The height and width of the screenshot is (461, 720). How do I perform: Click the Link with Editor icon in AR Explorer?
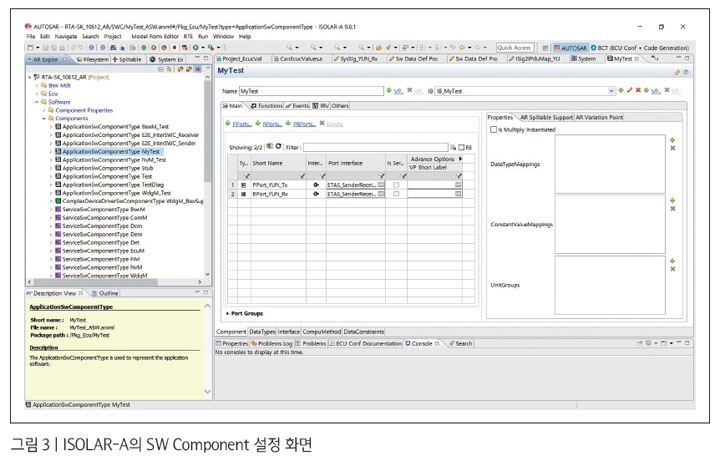pyautogui.click(x=169, y=69)
